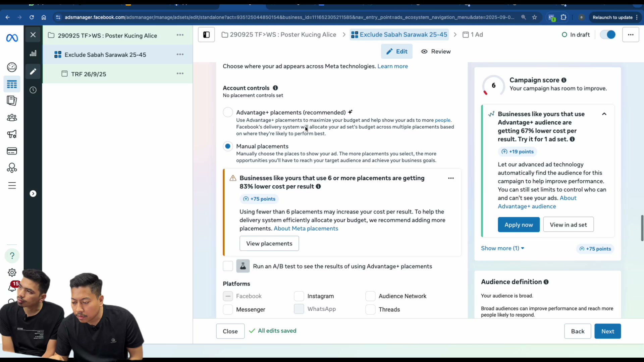Go to campaign breadcrumb Poster Kucing Alice
Image resolution: width=644 pixels, height=362 pixels.
[279, 35]
